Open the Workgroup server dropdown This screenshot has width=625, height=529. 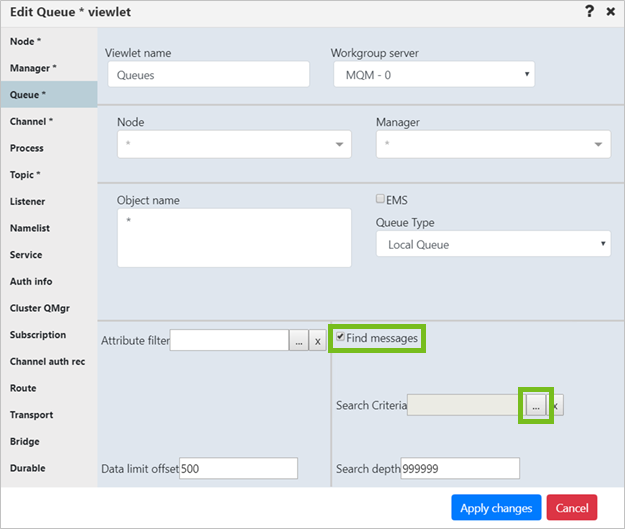[434, 75]
